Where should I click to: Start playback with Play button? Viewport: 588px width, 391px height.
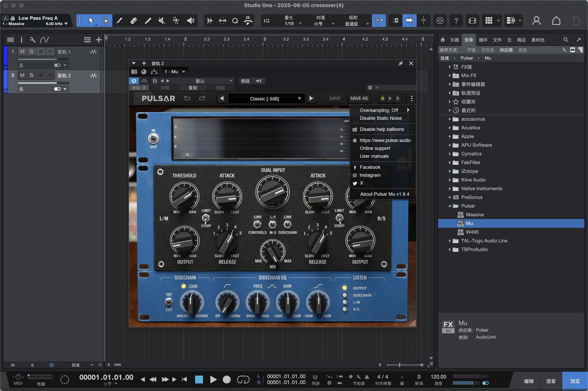click(x=213, y=380)
